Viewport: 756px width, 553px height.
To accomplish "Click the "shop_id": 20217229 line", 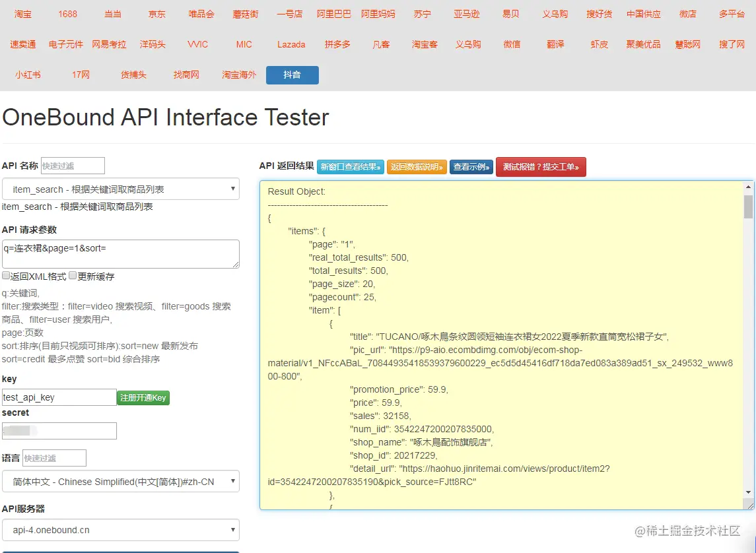I will click(x=394, y=455).
